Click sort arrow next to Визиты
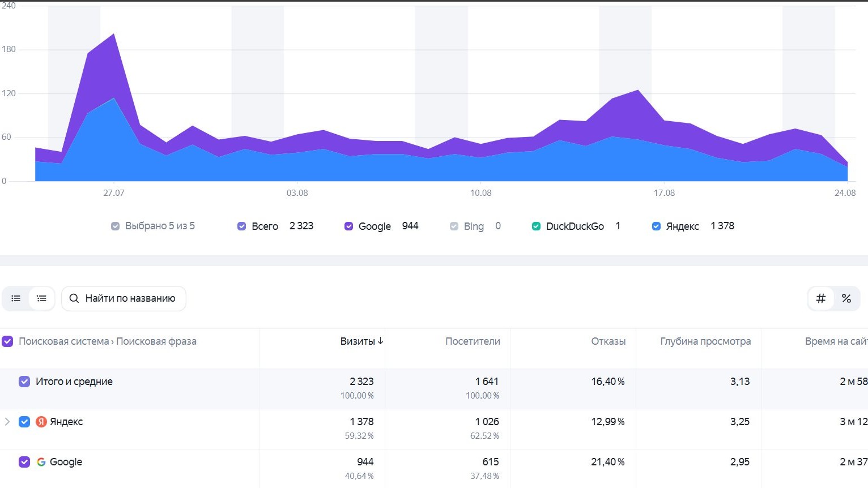This screenshot has height=488, width=868. [x=381, y=341]
